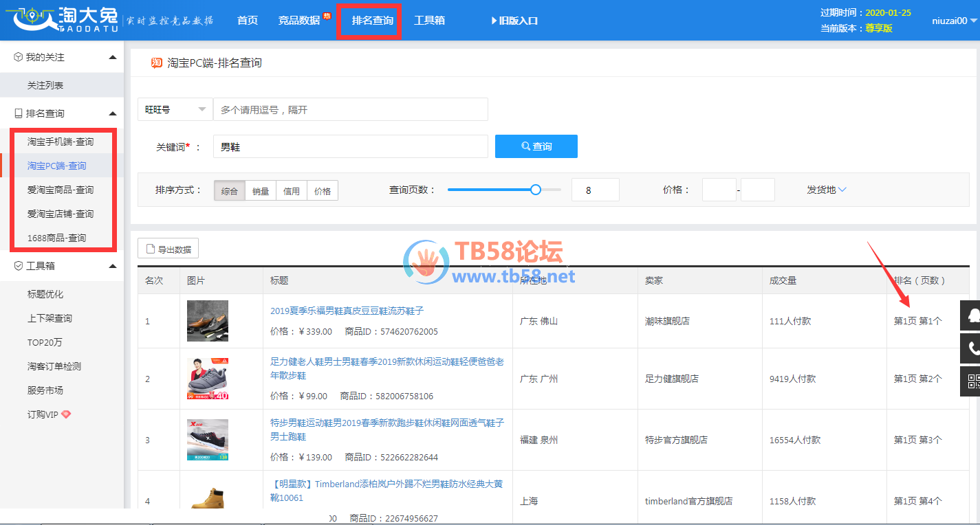Select 淘宝PC端-查询 in sidebar

click(x=57, y=166)
